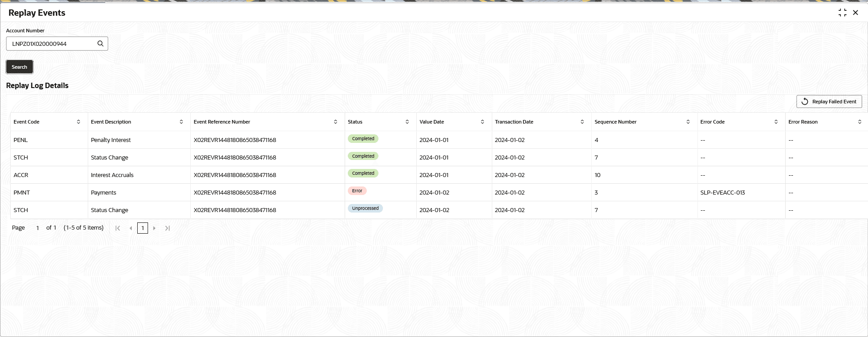Click Replay Failed Event button
868x337 pixels.
(829, 102)
